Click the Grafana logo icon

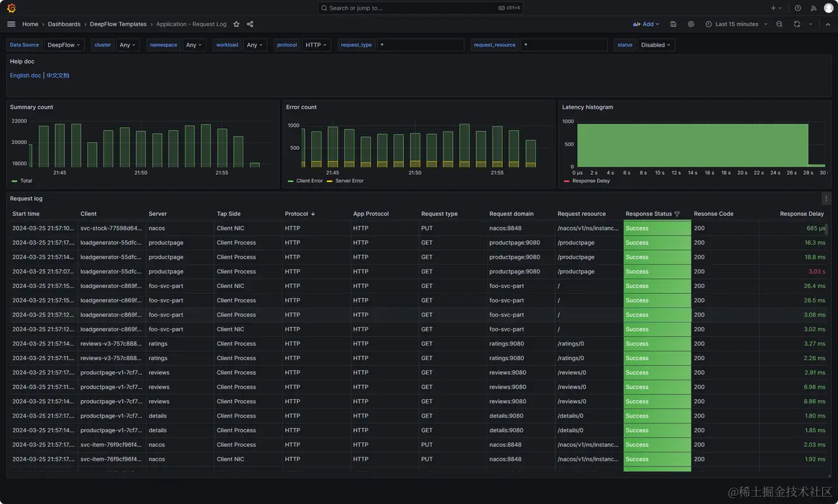11,8
